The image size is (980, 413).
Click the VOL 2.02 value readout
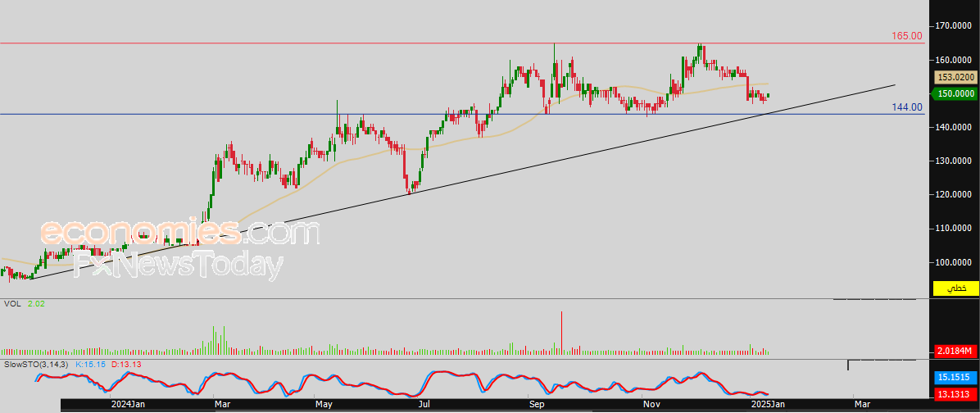tap(35, 303)
